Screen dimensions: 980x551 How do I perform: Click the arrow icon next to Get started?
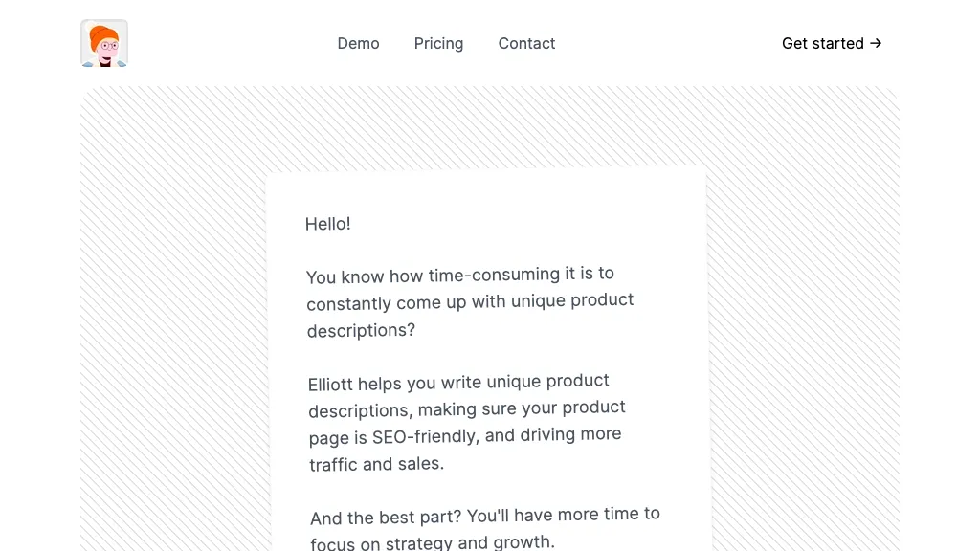tap(876, 43)
